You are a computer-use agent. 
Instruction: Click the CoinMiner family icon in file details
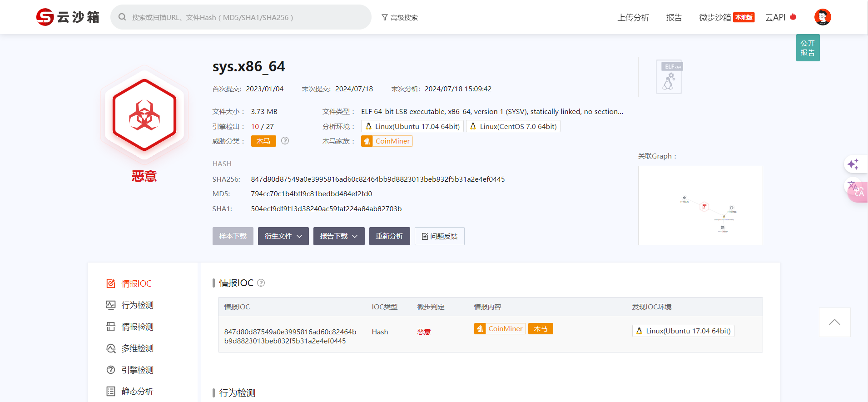[367, 141]
